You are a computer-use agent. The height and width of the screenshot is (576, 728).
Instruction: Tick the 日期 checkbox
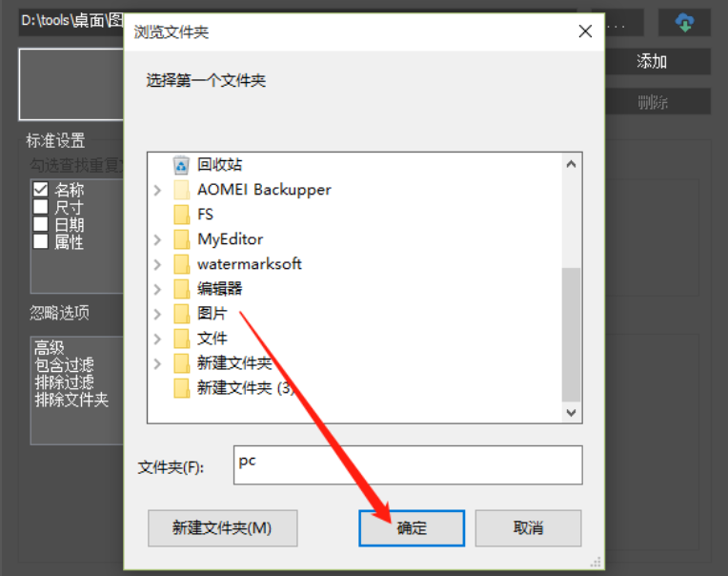pyautogui.click(x=40, y=224)
